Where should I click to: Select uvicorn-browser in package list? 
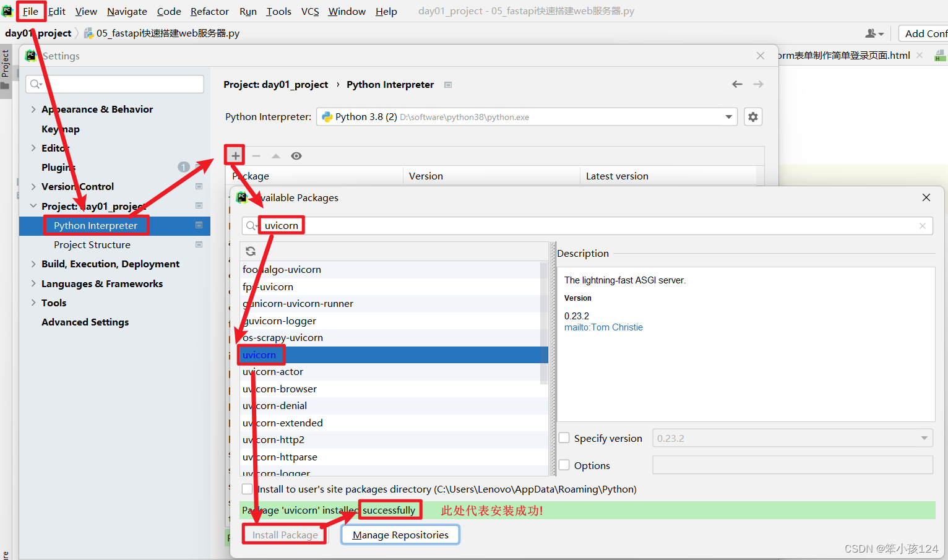394,389
